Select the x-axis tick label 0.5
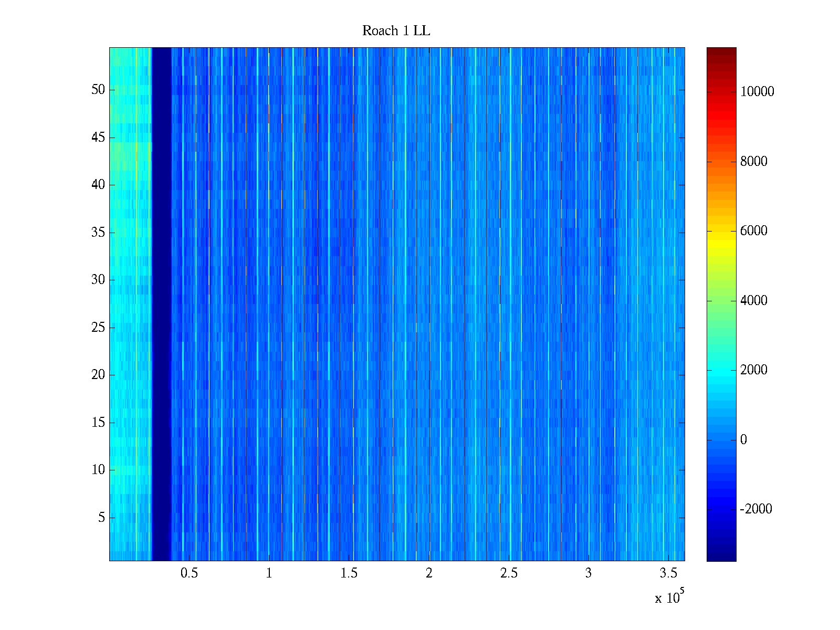 pos(189,573)
